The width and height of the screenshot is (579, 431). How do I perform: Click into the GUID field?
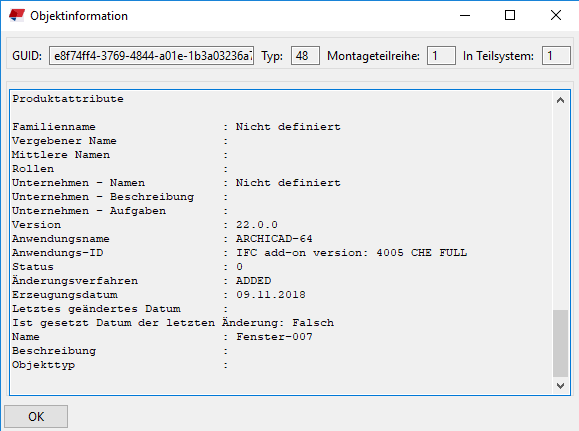click(151, 56)
